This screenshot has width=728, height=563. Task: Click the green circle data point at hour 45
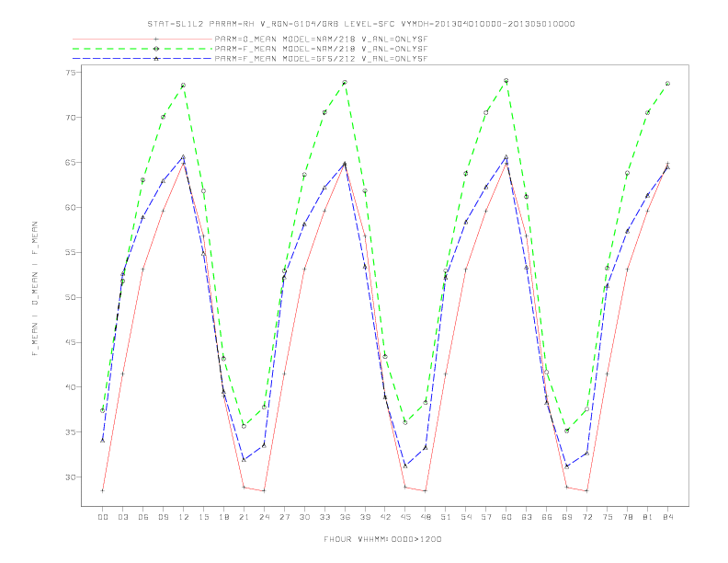pyautogui.click(x=405, y=423)
